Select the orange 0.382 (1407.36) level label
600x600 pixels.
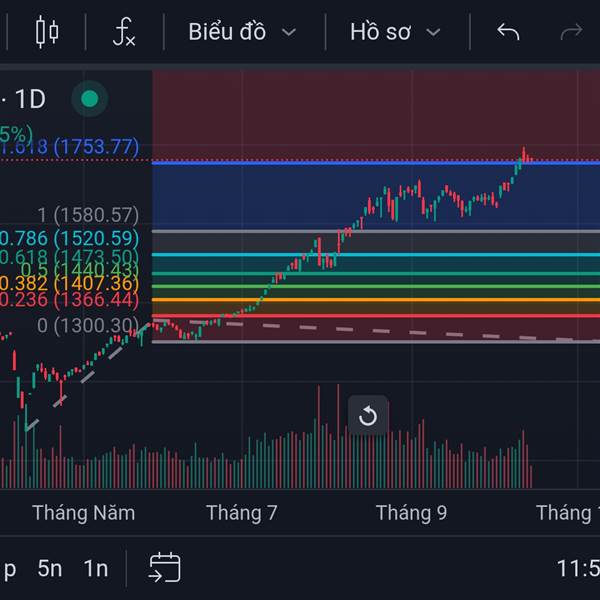(69, 284)
